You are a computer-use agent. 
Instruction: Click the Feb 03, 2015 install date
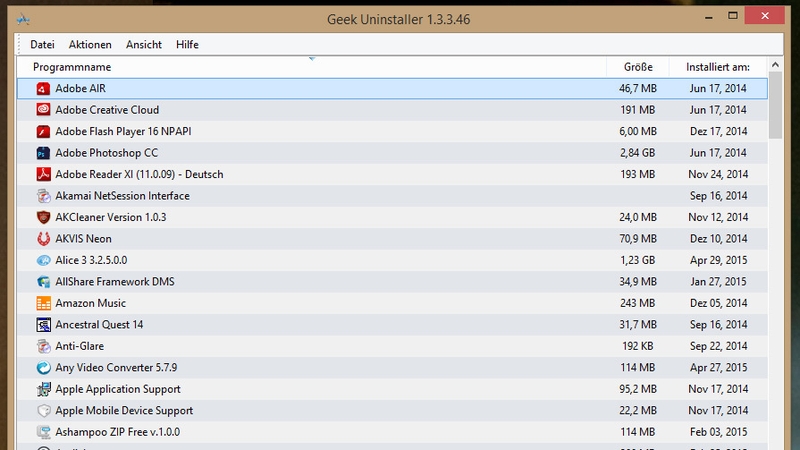click(x=718, y=431)
